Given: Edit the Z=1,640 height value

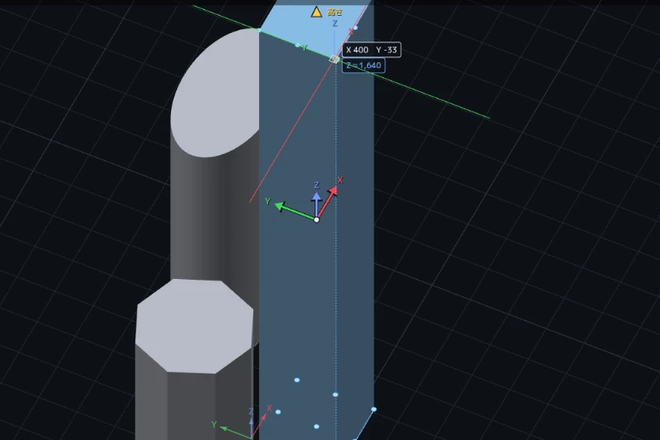Looking at the screenshot, I should click(x=363, y=65).
